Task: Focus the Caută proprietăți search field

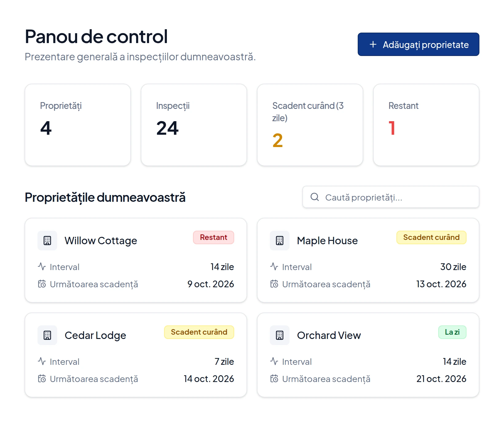Action: pyautogui.click(x=391, y=197)
